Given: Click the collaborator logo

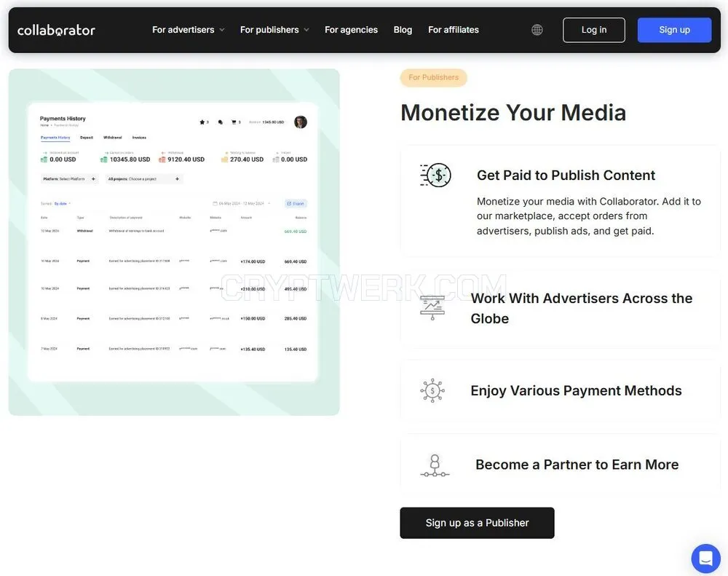Looking at the screenshot, I should click(x=56, y=30).
